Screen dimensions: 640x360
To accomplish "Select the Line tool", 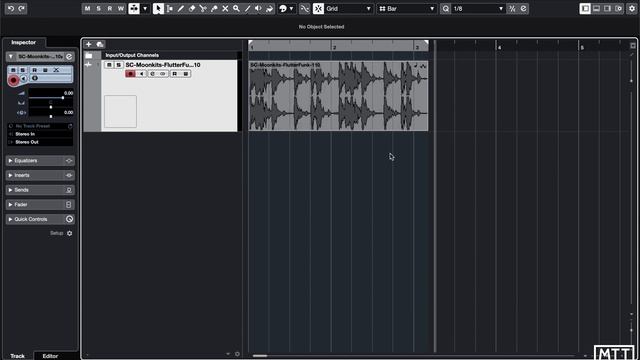I will (x=247, y=9).
